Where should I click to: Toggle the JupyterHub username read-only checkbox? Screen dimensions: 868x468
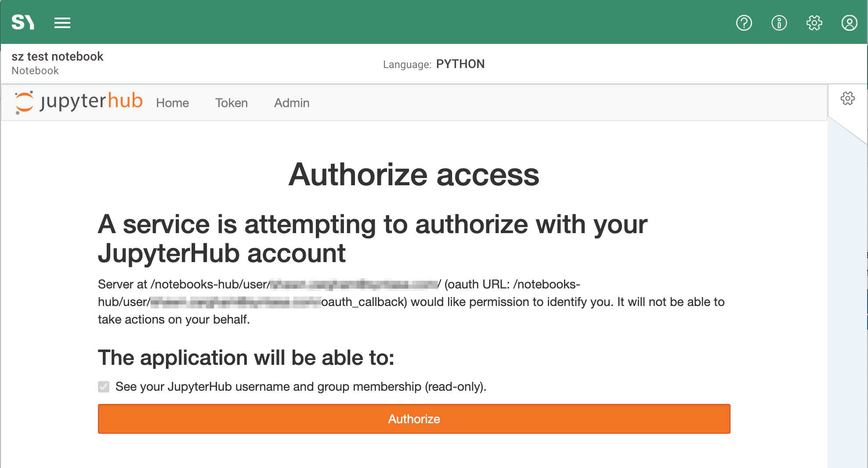click(103, 387)
